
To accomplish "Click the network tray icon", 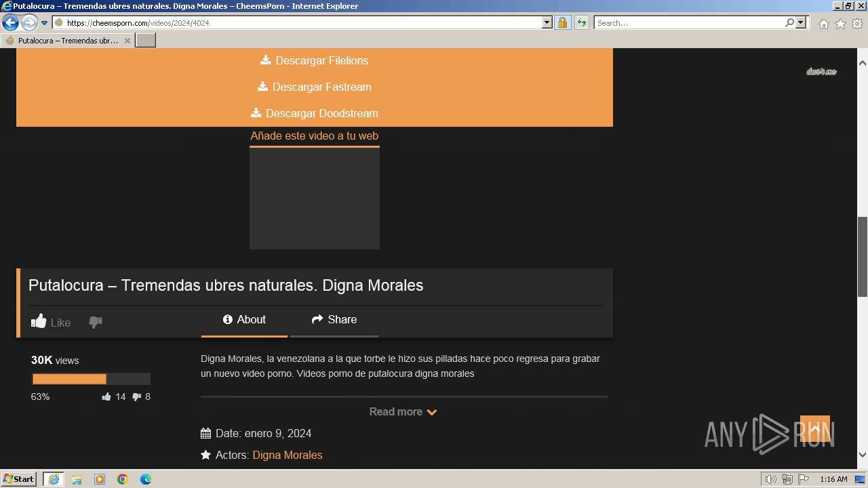I will click(x=787, y=479).
